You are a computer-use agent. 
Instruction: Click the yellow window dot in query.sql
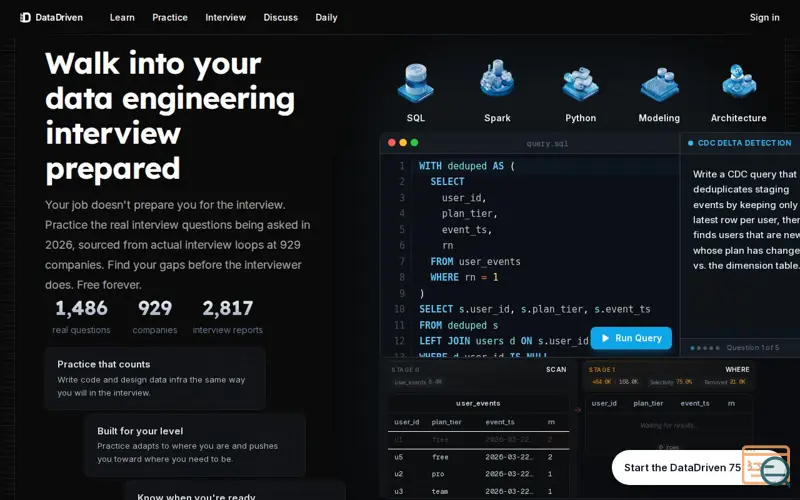pos(403,143)
